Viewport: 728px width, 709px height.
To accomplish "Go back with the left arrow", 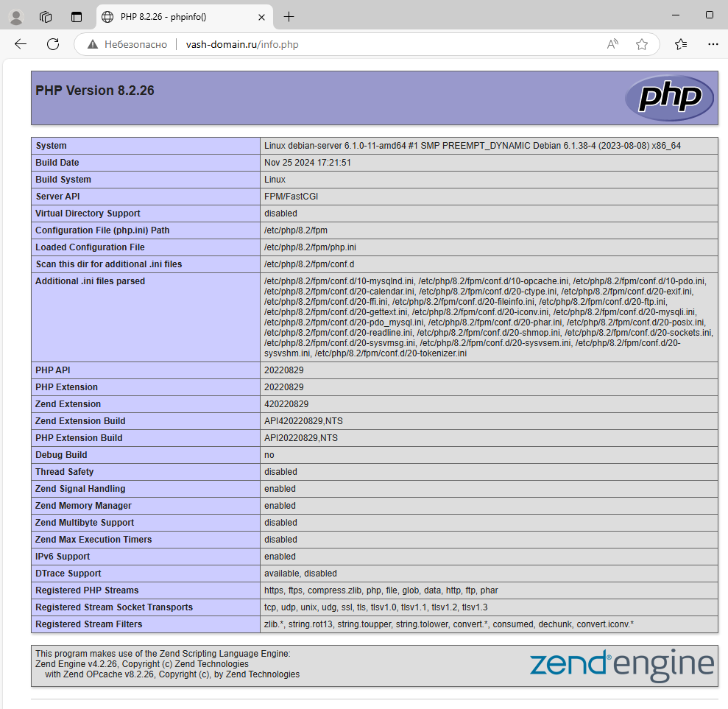I will point(21,44).
